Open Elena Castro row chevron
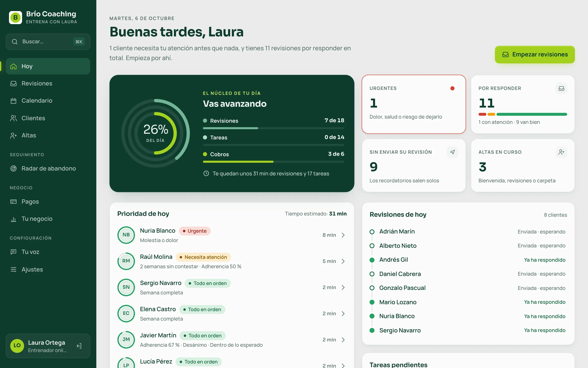The width and height of the screenshot is (588, 368). tap(343, 314)
